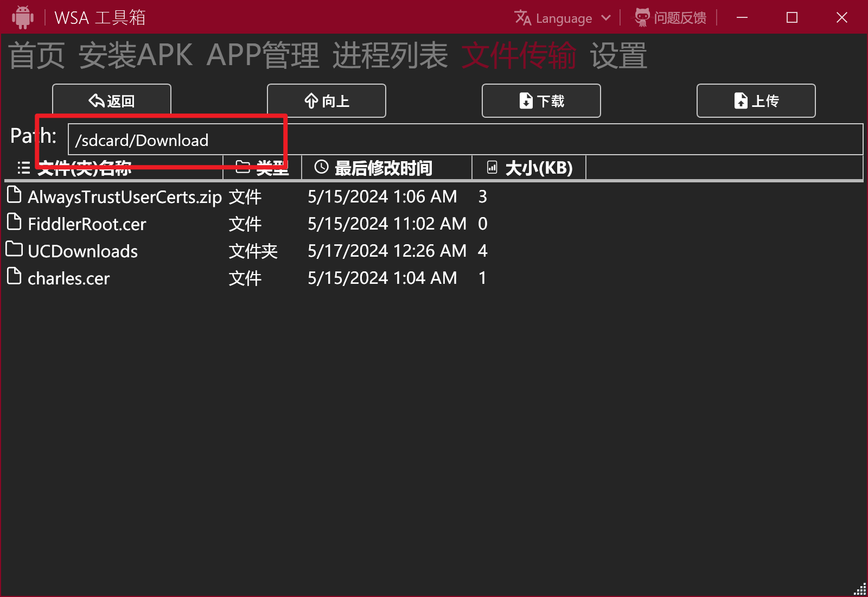
Task: Click date 5/15/2024 1:04 AM
Action: click(382, 278)
